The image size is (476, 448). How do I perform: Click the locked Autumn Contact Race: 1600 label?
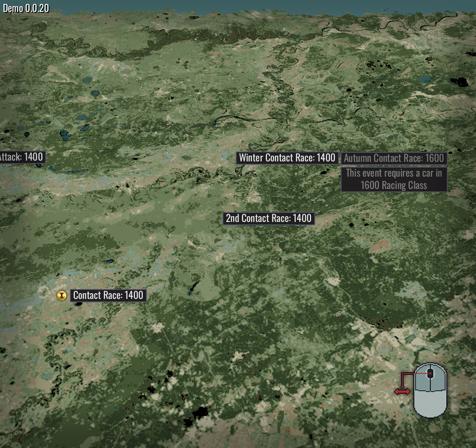tap(394, 159)
